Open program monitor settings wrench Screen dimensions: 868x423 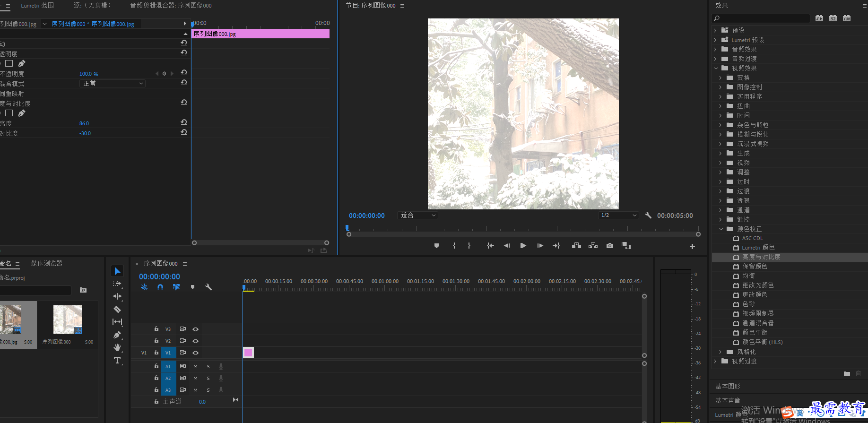[648, 215]
